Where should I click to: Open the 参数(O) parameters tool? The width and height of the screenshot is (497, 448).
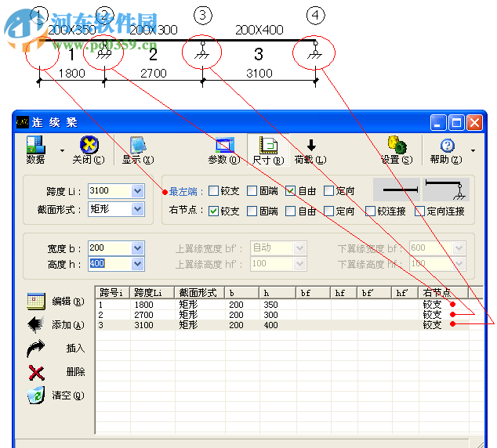pos(224,150)
